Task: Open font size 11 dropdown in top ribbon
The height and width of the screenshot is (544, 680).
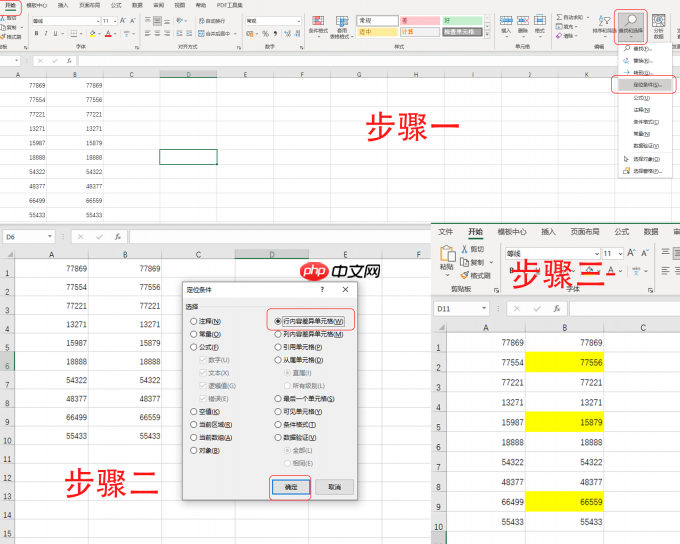Action: (x=115, y=21)
